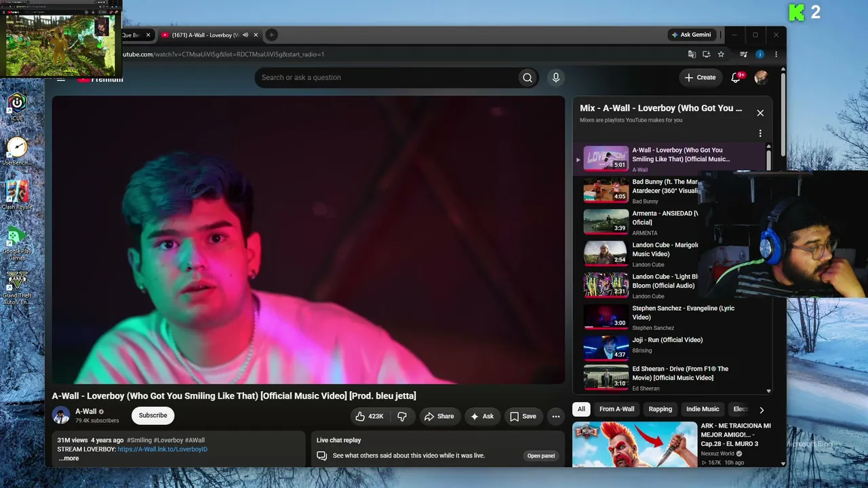Viewport: 868px width, 488px height.
Task: Click the A-Wall channel name
Action: click(85, 411)
